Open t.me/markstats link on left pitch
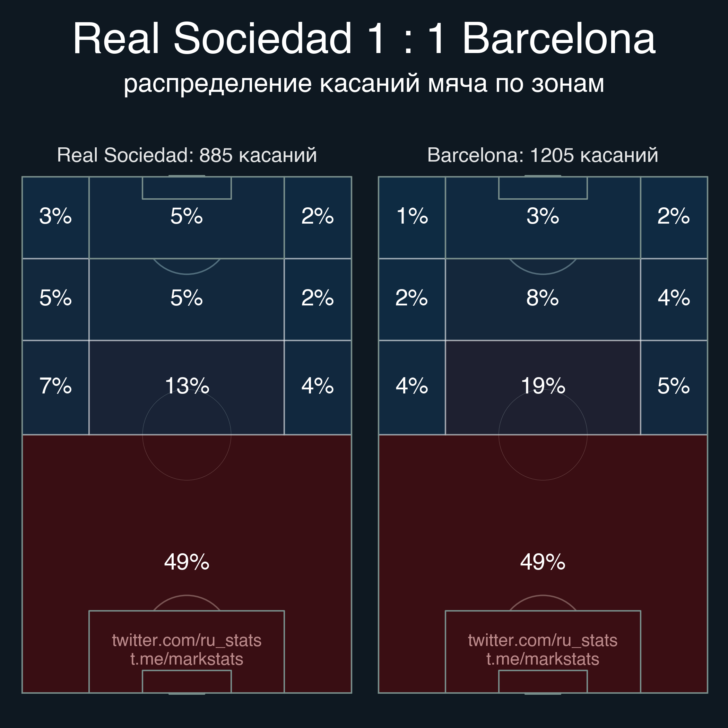This screenshot has height=728, width=728. click(x=187, y=659)
